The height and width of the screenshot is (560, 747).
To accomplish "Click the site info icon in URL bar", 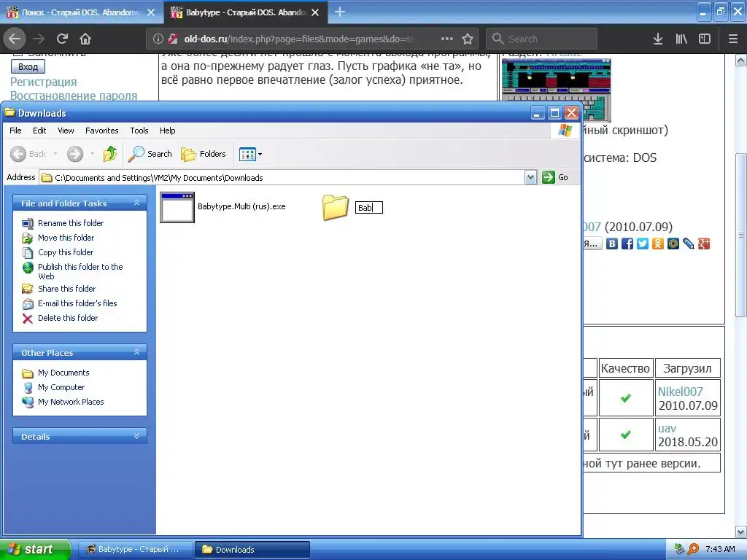I will (158, 39).
